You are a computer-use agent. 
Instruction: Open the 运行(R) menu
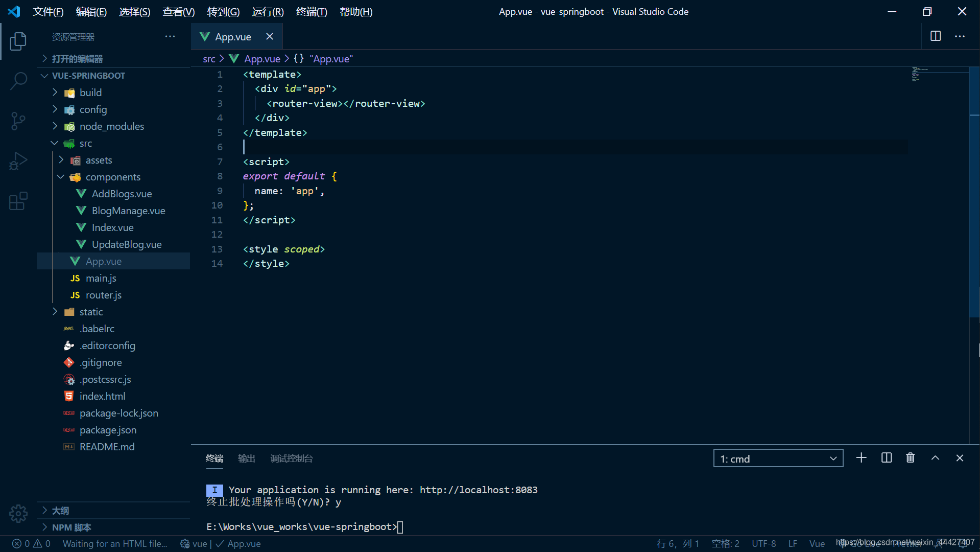[x=268, y=11]
